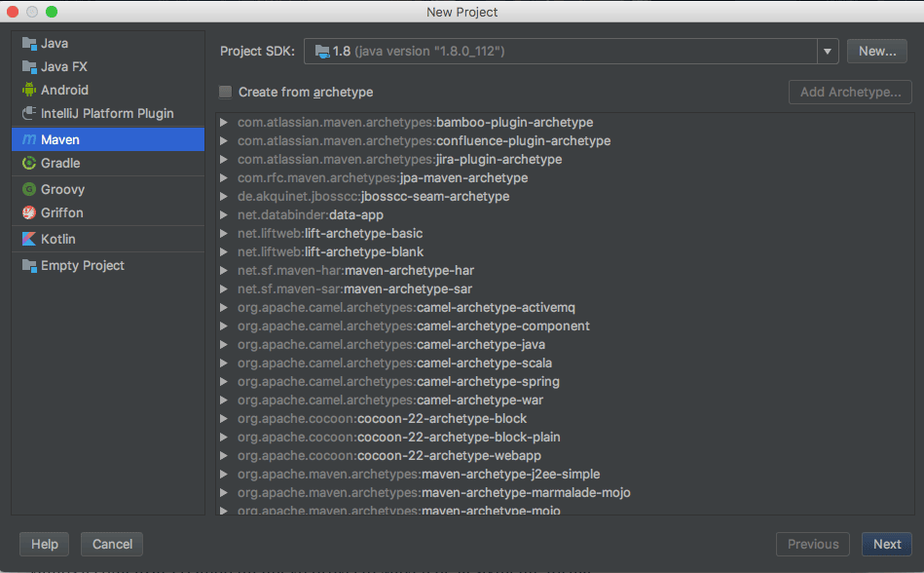This screenshot has height=573, width=924.
Task: Expand the cocoon-22-archetype-block node
Action: click(224, 419)
